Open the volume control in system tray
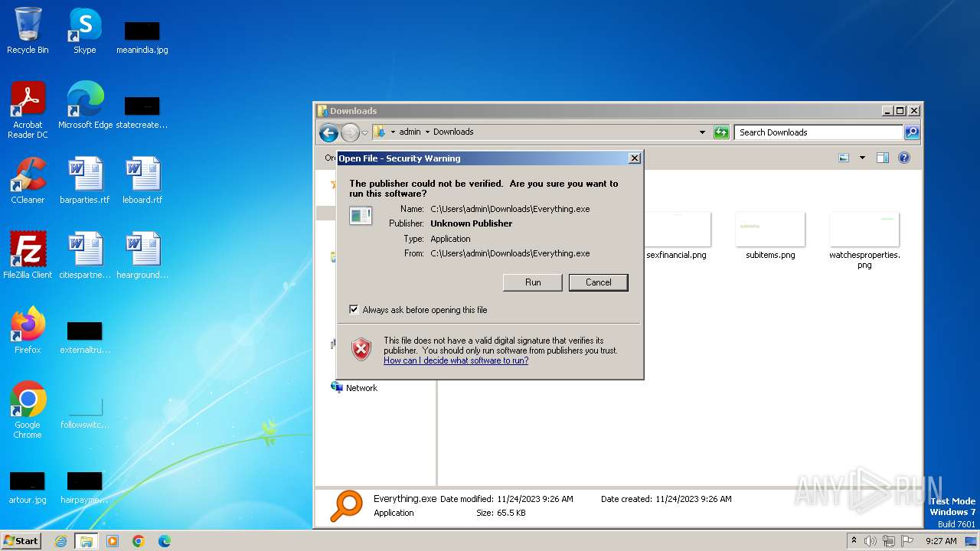Screen dimensions: 980x551 870,541
